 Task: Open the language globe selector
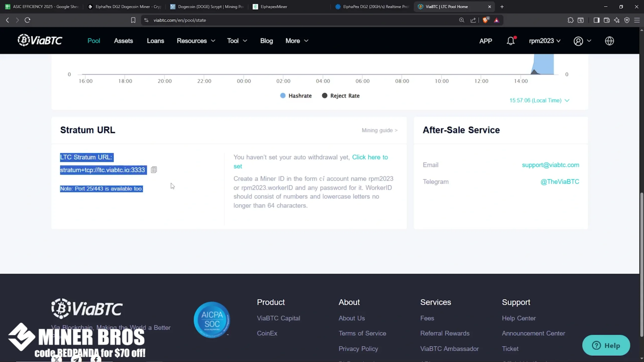(610, 41)
